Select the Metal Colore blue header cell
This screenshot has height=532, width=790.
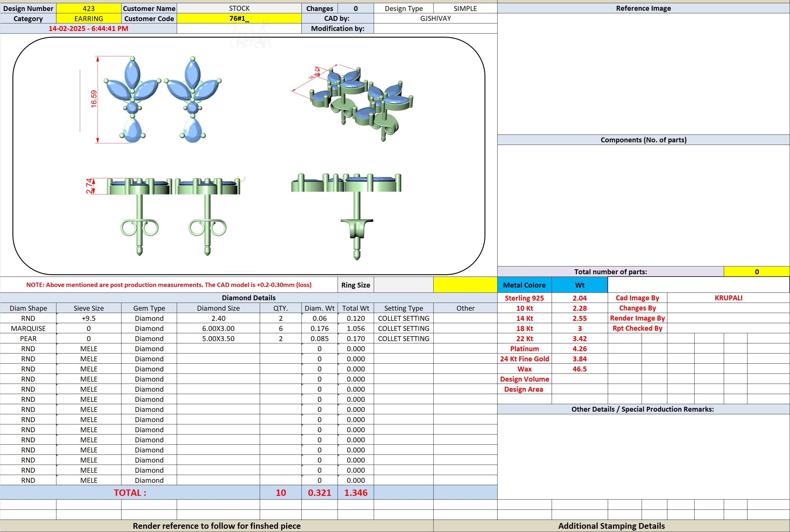(x=524, y=285)
